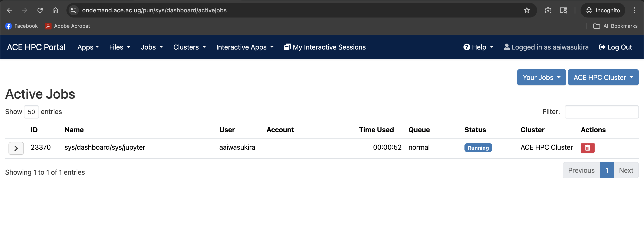Open Chrome three-dot menu
This screenshot has width=644, height=234.
[634, 10]
